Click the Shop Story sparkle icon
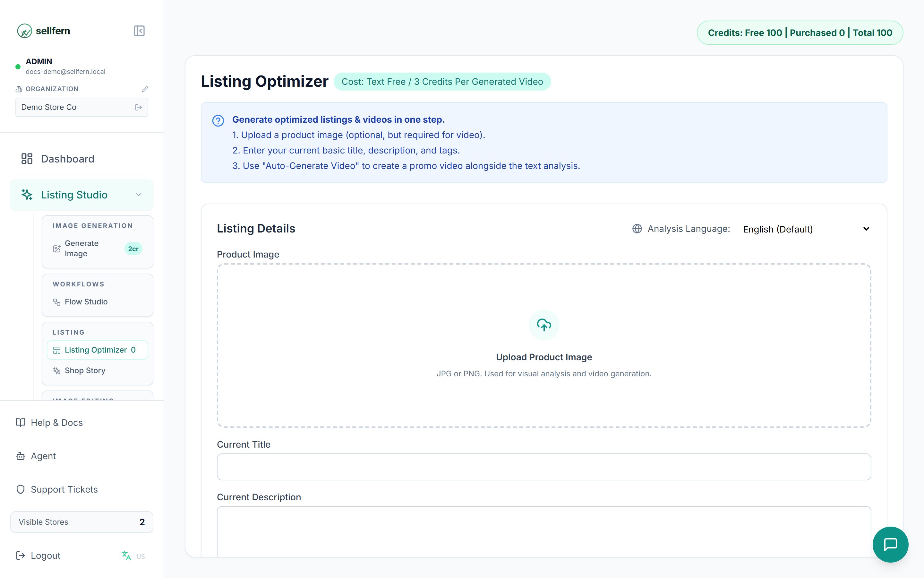 pyautogui.click(x=57, y=371)
